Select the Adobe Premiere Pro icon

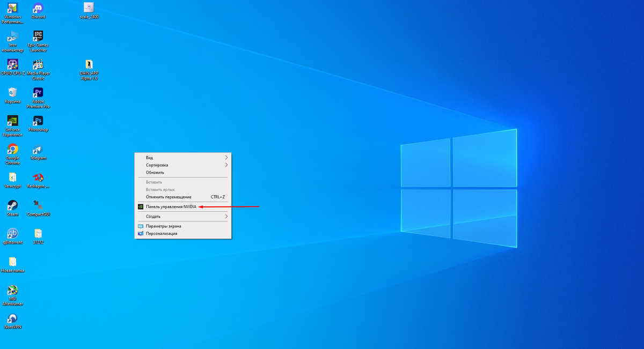38,98
